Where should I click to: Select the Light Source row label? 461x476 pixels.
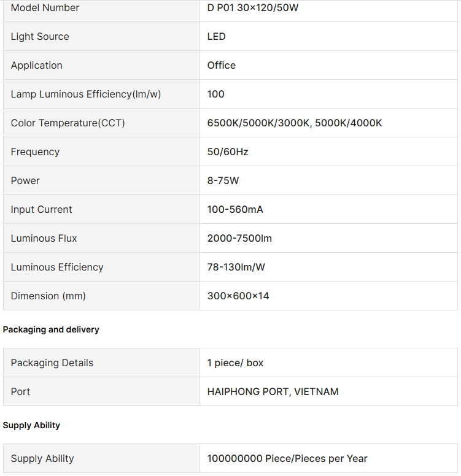click(x=40, y=37)
